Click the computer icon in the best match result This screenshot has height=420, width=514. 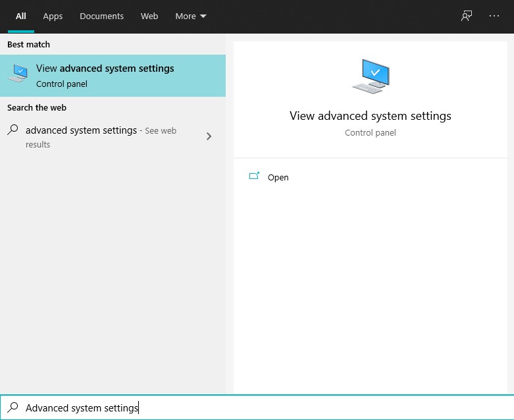18,74
